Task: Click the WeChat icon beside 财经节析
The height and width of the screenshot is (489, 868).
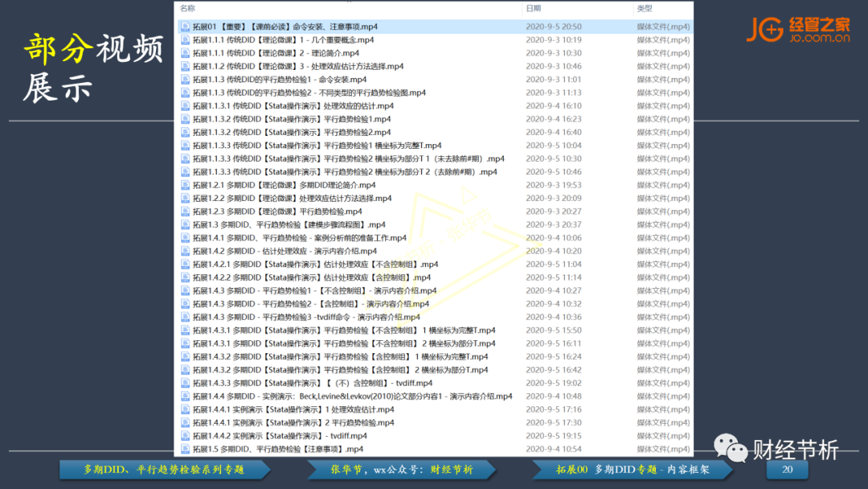Action: tap(731, 449)
